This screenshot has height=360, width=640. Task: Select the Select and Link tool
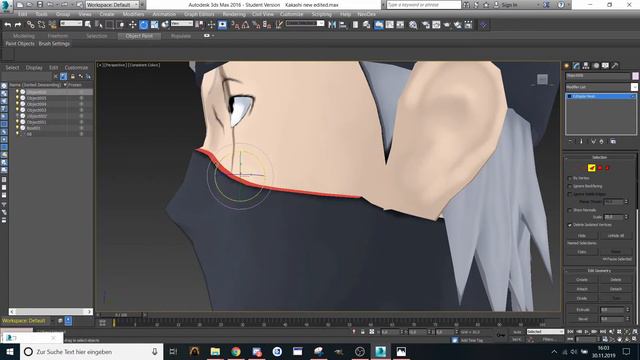pyautogui.click(x=31, y=25)
